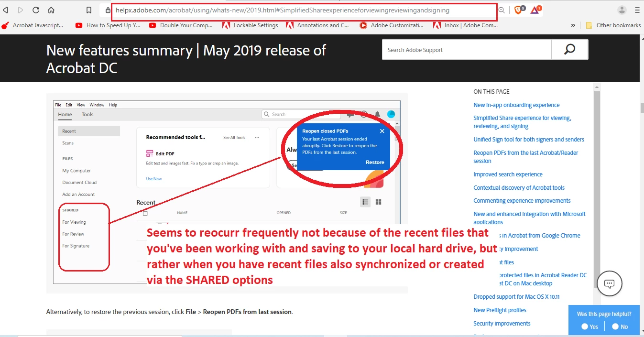
Task: Click the View menu in Acrobat screenshot
Action: click(x=81, y=105)
